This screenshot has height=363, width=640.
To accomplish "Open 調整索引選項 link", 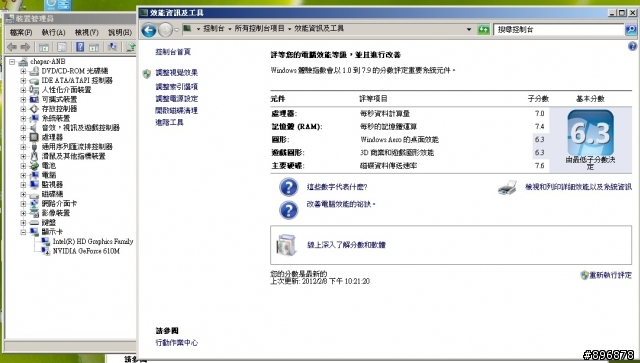I will click(x=176, y=87).
